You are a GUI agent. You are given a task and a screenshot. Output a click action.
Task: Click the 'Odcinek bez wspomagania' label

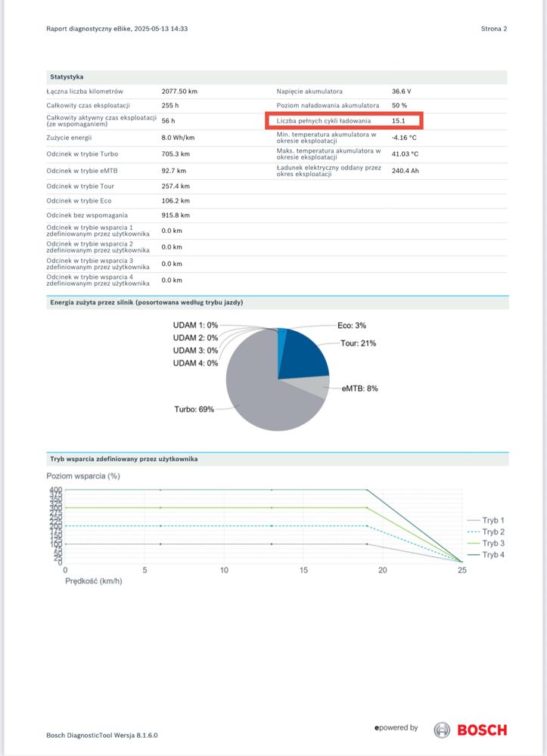[x=87, y=215]
